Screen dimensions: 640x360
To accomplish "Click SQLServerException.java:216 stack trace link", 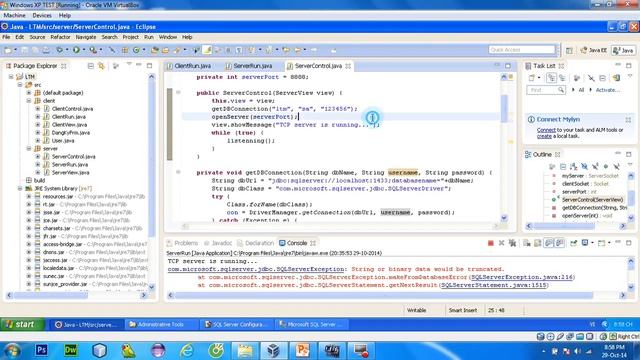I will coord(522,277).
